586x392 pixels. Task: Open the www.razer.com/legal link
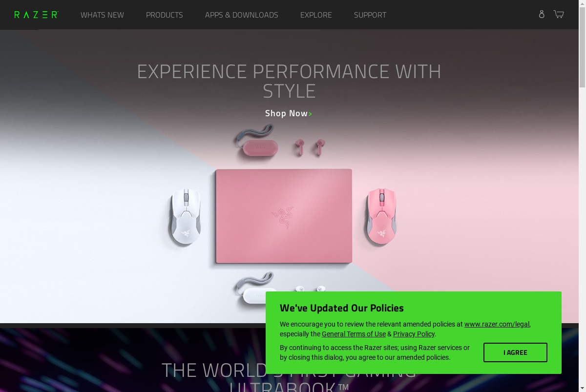[x=497, y=324]
